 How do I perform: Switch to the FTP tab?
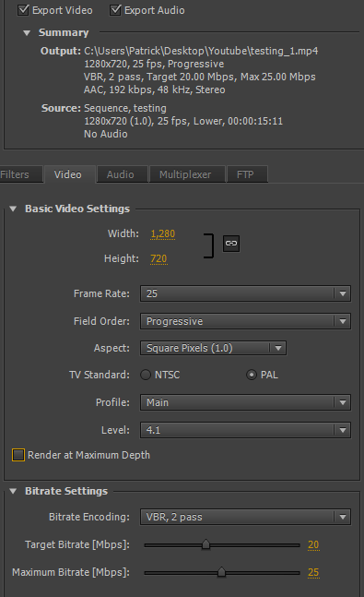pos(247,174)
